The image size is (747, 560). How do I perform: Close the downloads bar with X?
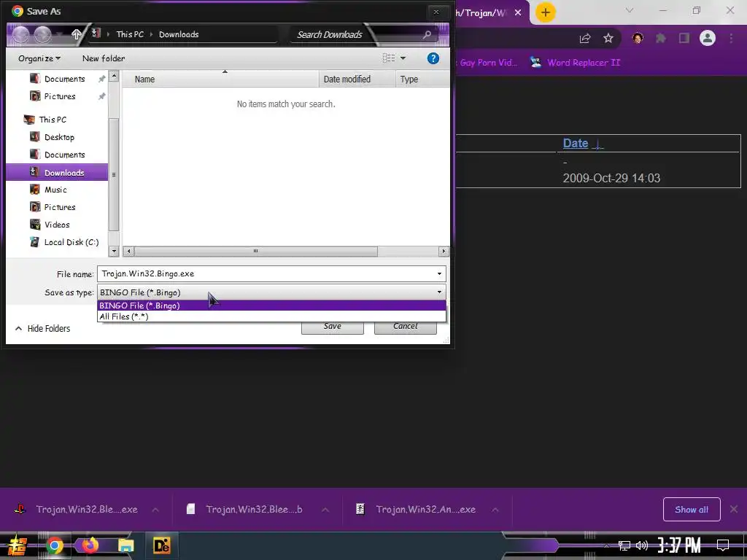[734, 510]
